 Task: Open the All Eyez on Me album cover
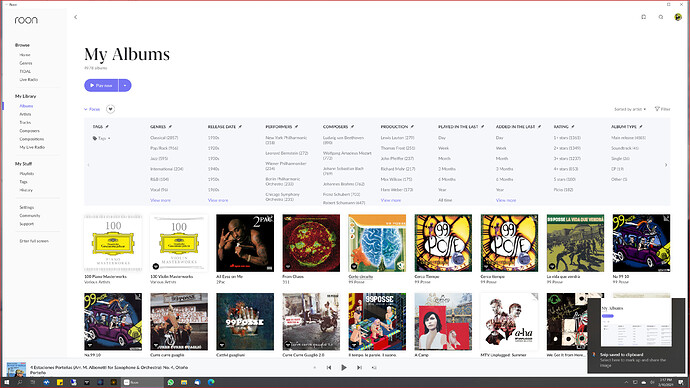point(245,243)
